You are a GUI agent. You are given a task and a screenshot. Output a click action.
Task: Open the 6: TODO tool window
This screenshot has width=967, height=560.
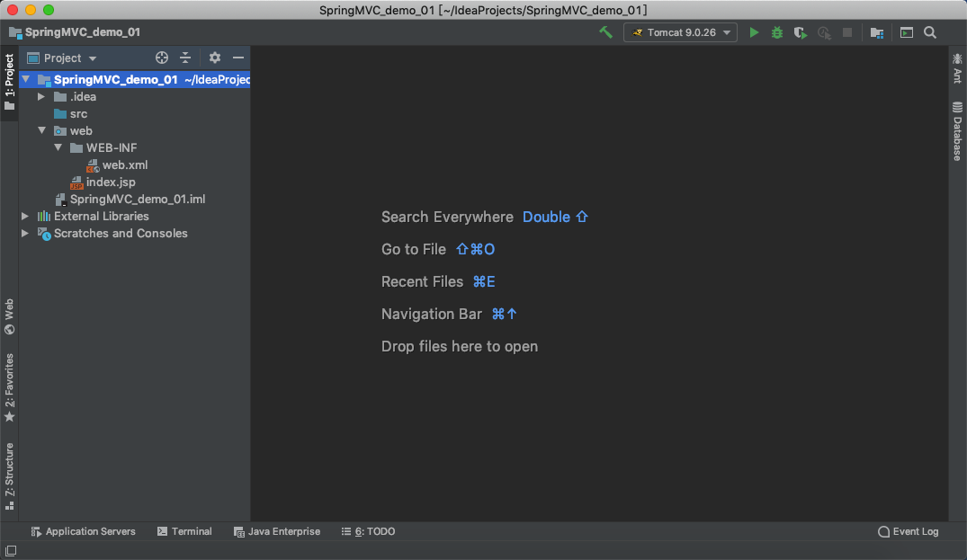pyautogui.click(x=368, y=531)
